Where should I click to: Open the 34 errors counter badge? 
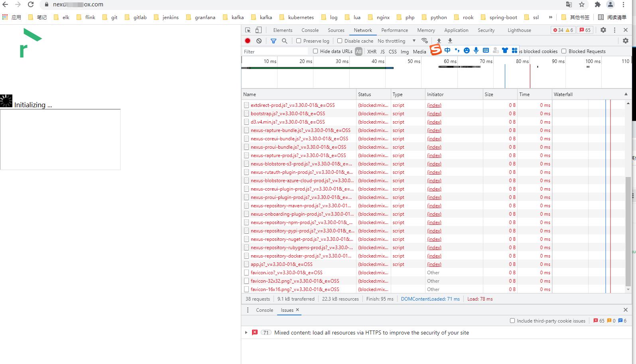pos(563,30)
